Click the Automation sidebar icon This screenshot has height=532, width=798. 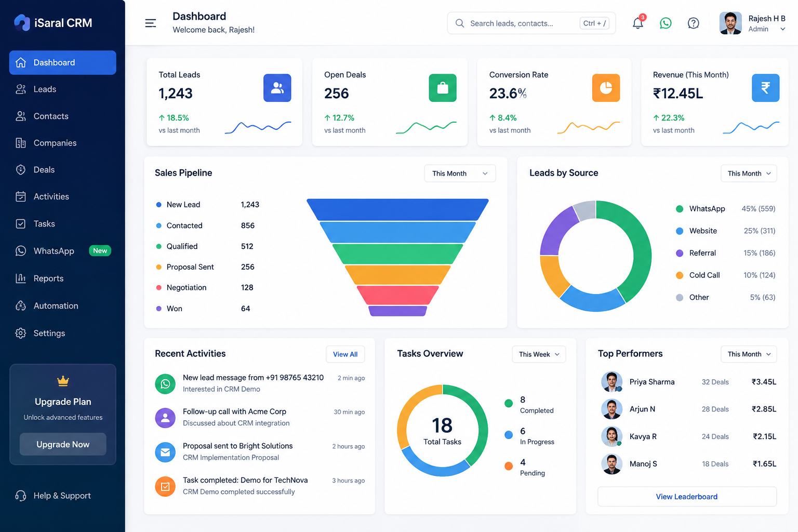21,305
